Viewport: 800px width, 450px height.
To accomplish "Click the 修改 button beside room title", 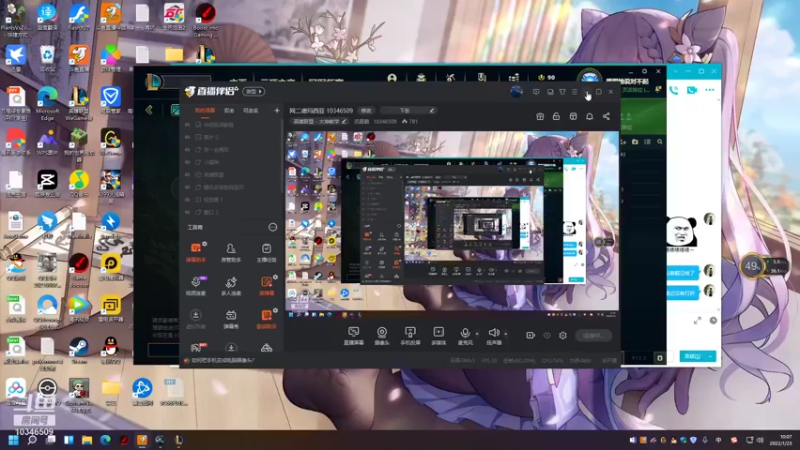I will point(366,110).
